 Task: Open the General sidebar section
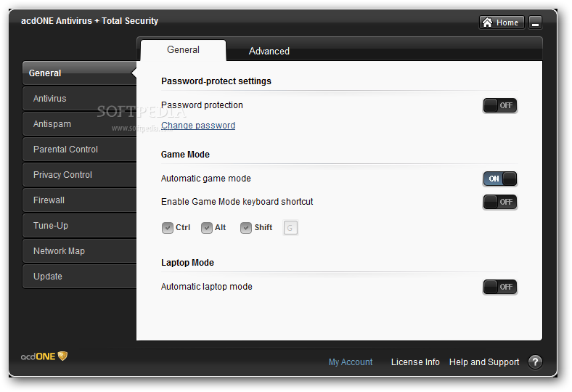(80, 73)
